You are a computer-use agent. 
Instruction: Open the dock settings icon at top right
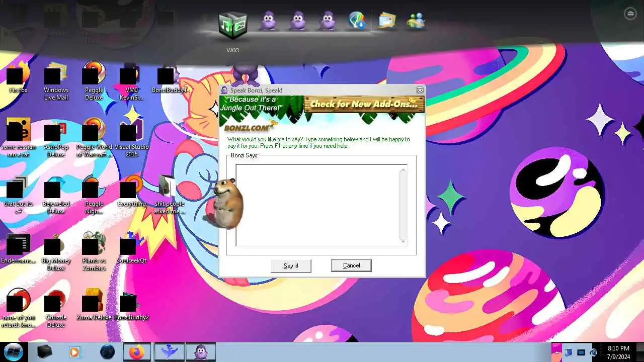point(630,14)
